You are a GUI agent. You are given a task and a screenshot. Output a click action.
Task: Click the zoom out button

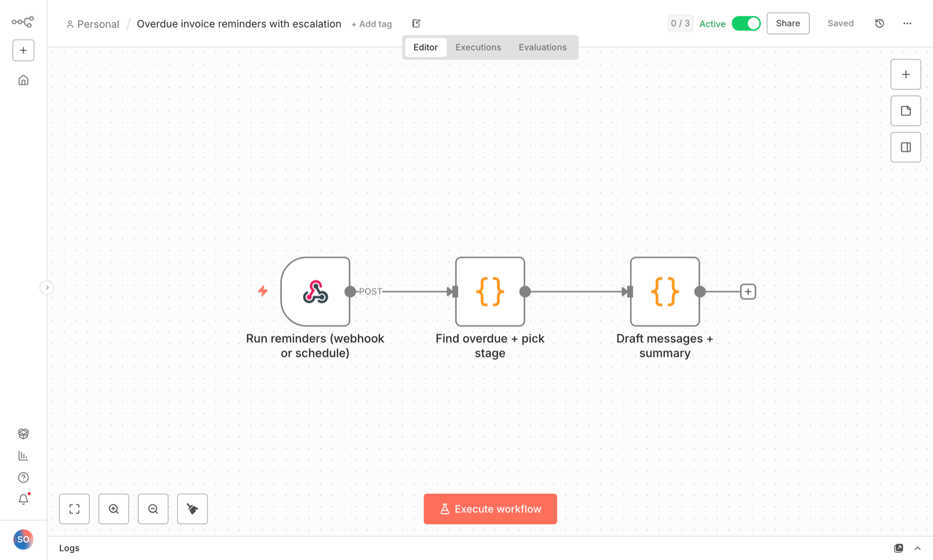(x=153, y=509)
